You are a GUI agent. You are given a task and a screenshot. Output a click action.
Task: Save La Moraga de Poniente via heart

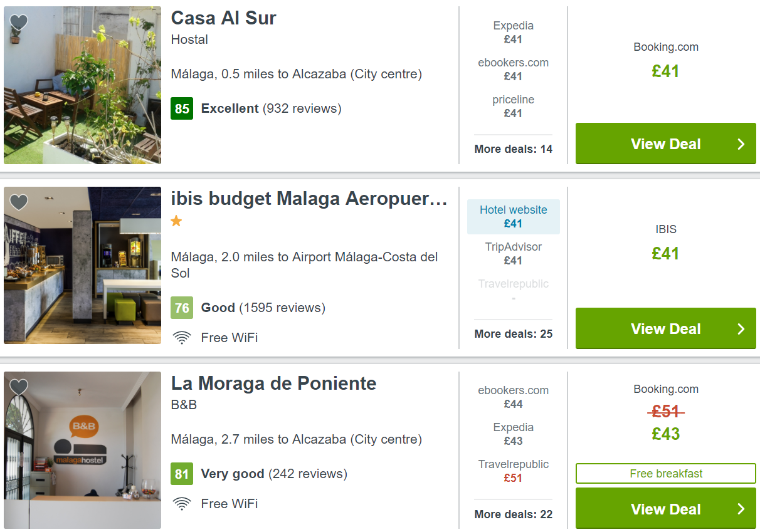pyautogui.click(x=19, y=387)
